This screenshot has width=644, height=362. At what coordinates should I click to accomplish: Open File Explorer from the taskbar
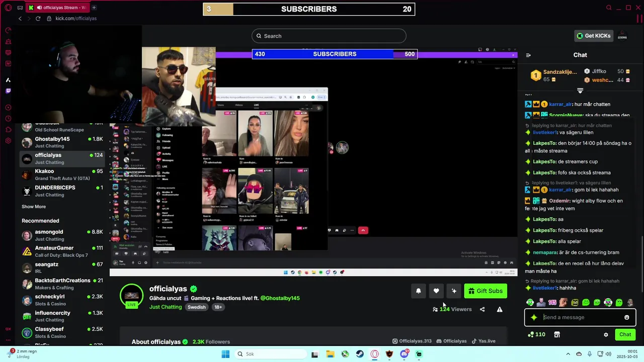[330, 354]
